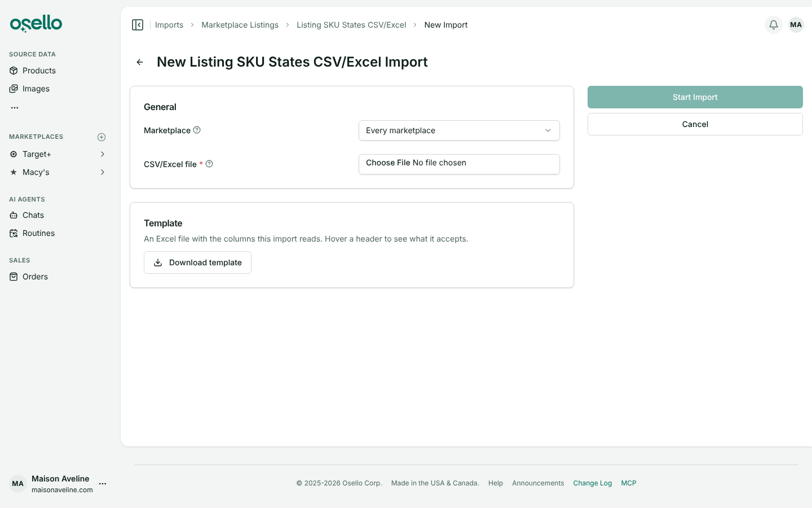Expand the Target+ chevron
Screen dimensions: 812x508
103,154
